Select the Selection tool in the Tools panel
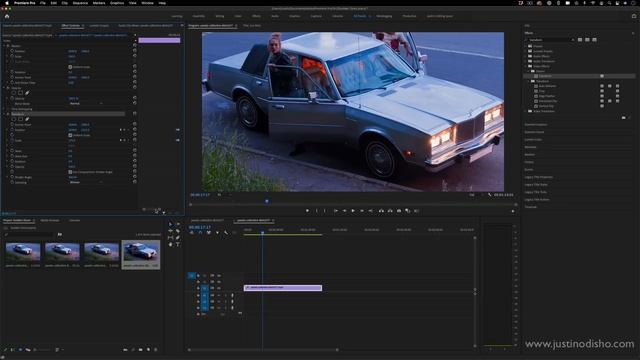The width and height of the screenshot is (640, 360). 171,224
